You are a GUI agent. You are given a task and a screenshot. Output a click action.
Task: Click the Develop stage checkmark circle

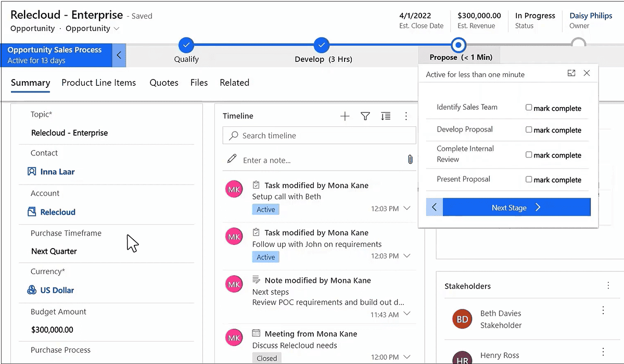[x=322, y=45]
